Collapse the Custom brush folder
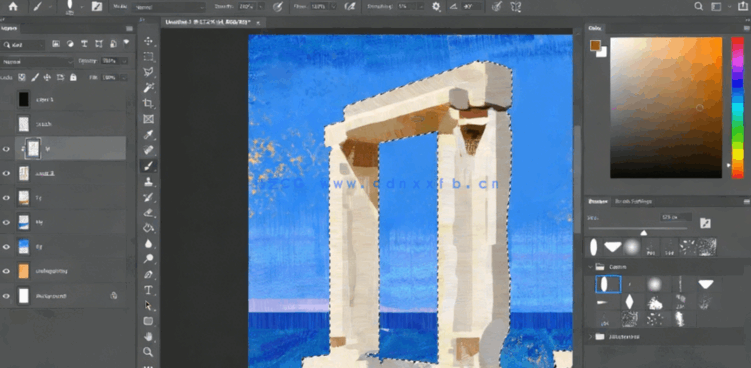This screenshot has height=368, width=751. [x=590, y=266]
